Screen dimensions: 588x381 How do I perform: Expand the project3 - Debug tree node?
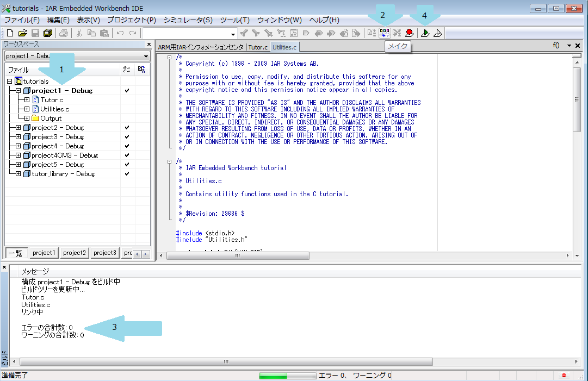(18, 137)
